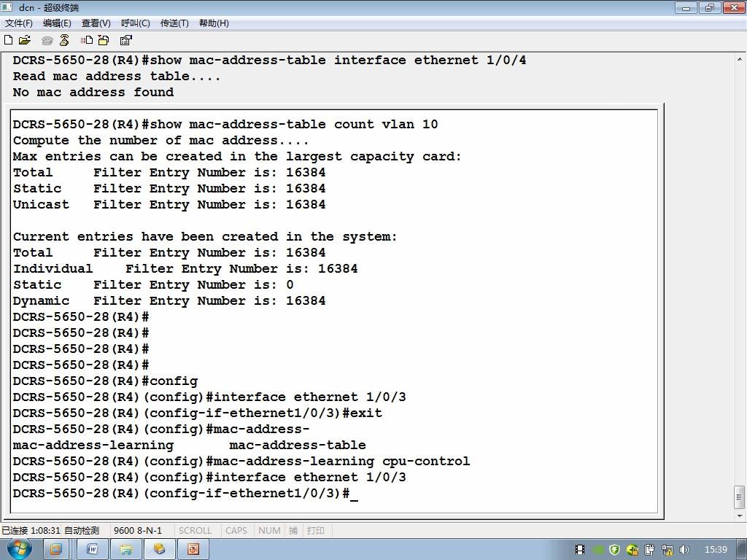
Task: Click the power plug tray icon
Action: [649, 550]
